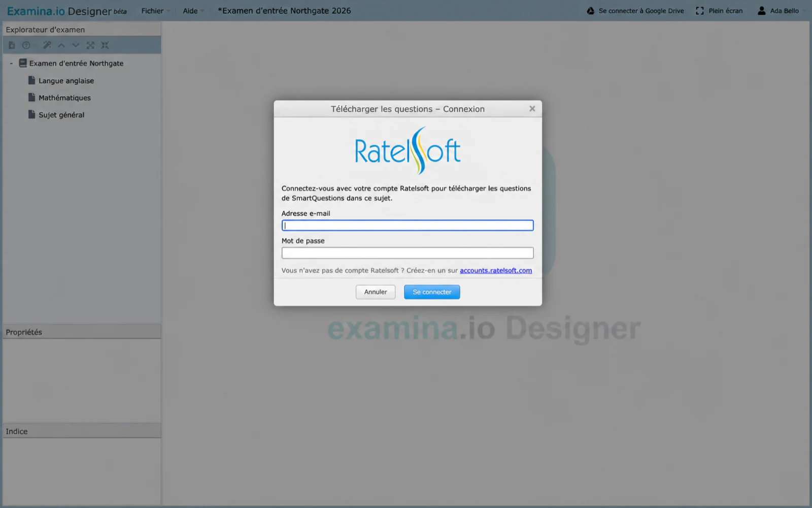812x508 pixels.
Task: Click the *Examen d'entrée Northgate 2026 document title
Action: pos(284,11)
